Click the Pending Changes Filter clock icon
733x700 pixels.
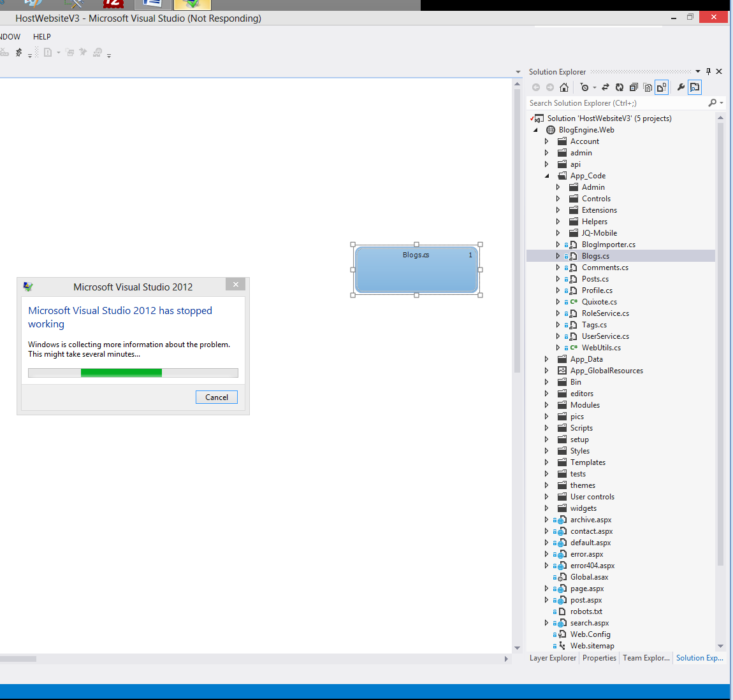click(x=584, y=87)
